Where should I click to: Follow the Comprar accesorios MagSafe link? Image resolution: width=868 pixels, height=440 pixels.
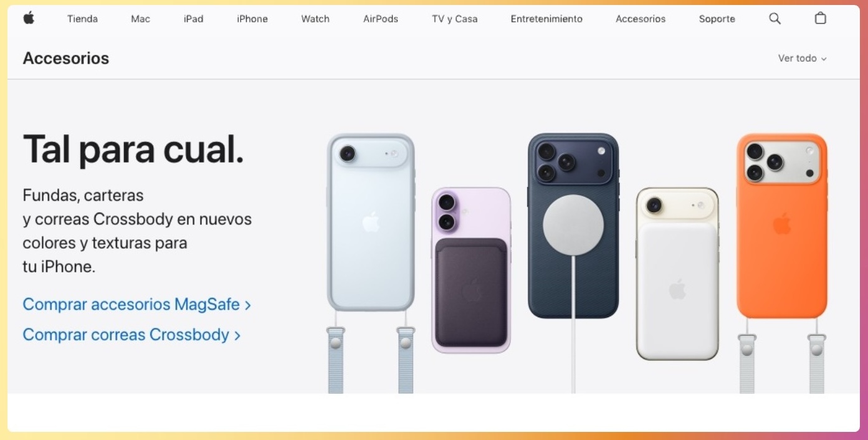[137, 304]
